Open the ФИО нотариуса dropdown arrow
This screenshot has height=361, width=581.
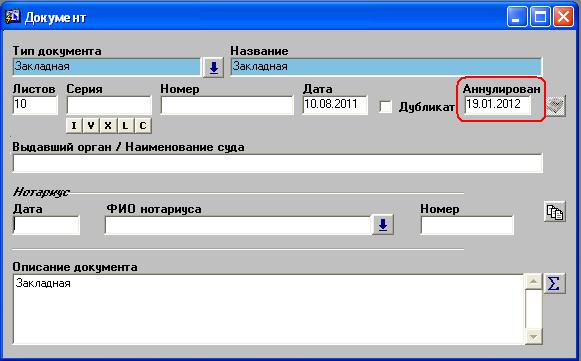[383, 225]
